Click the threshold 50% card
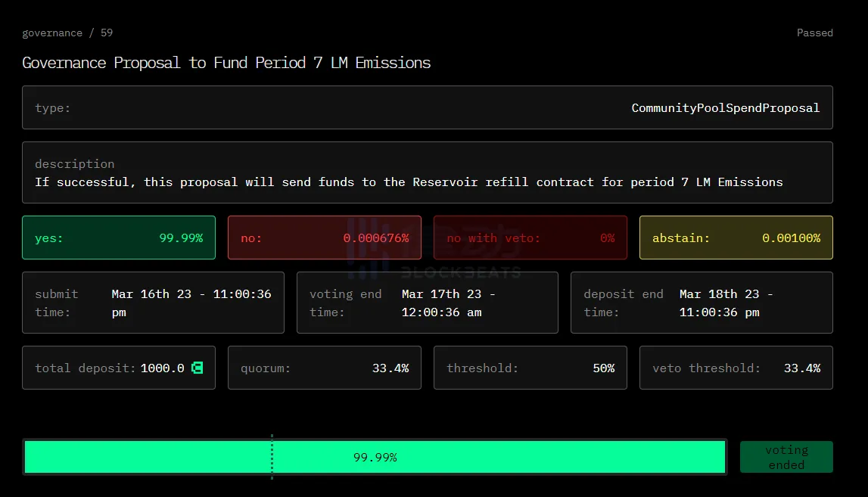The height and width of the screenshot is (497, 868). point(530,368)
